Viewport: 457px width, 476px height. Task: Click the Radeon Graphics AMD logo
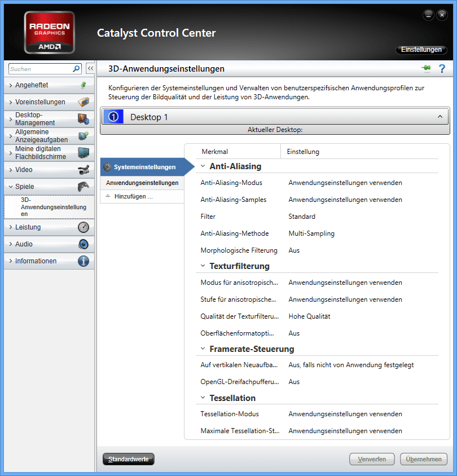(x=50, y=33)
